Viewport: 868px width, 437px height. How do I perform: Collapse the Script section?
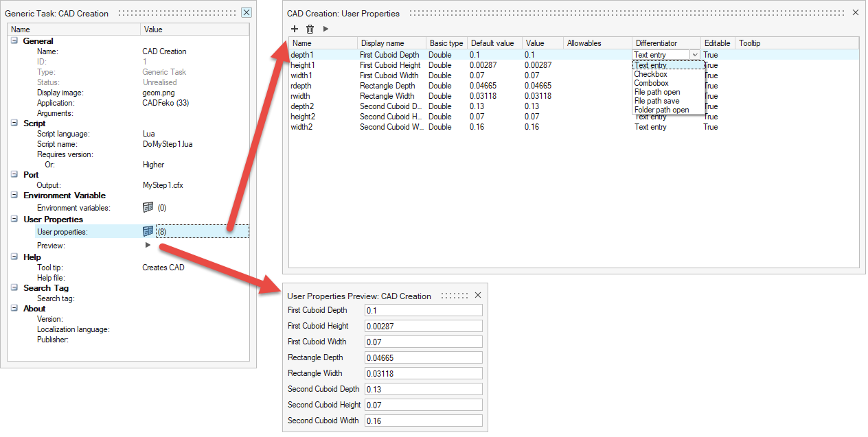(x=14, y=123)
